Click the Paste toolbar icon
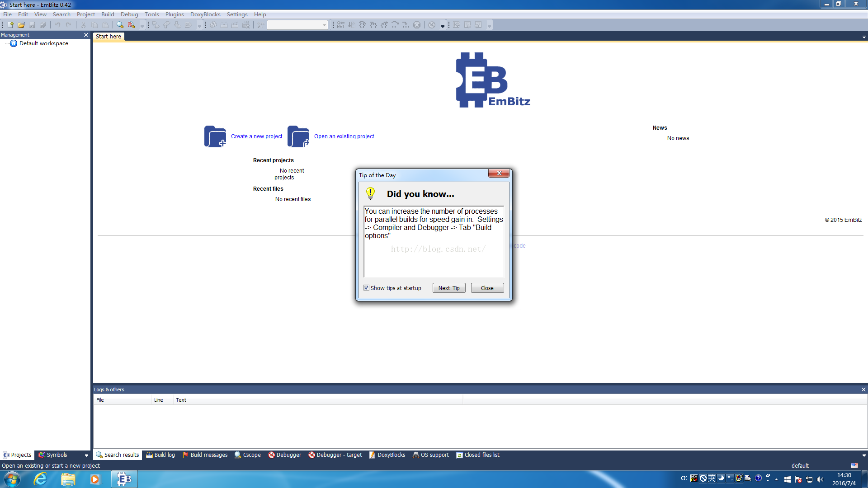Screen dimensions: 868x488 (x=105, y=25)
